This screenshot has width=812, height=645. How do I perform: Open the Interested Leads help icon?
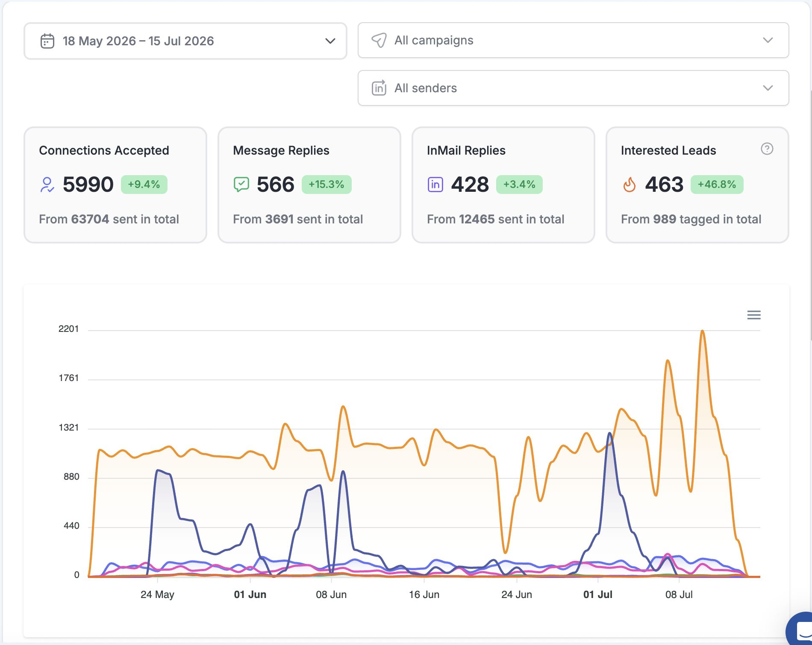[x=767, y=149]
